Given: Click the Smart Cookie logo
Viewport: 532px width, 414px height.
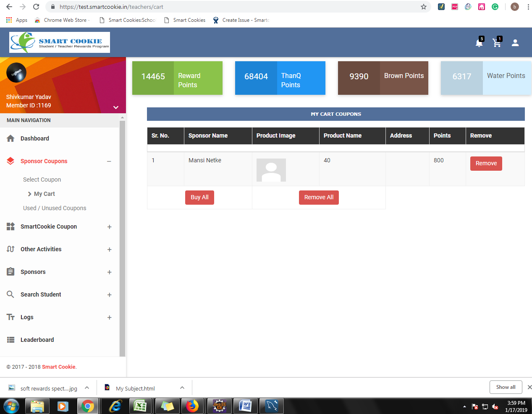Looking at the screenshot, I should (60, 42).
